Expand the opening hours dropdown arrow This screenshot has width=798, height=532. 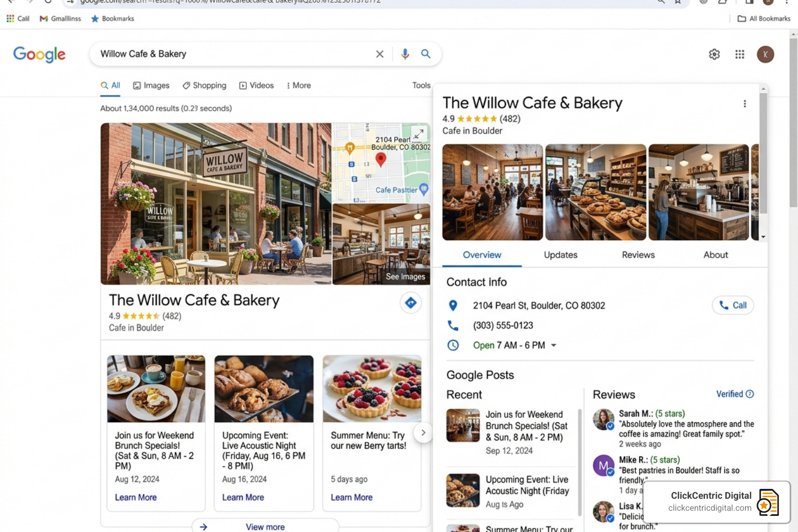pos(553,345)
